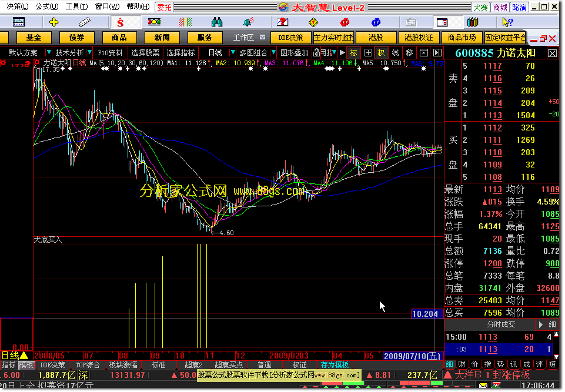Screen dimensions: 565x392
Task: Click the 委托 trading button
Action: coord(164,7)
